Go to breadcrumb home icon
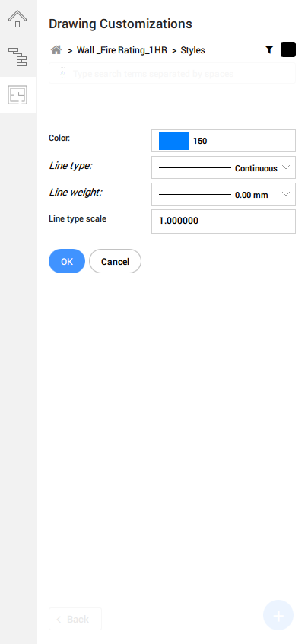 click(56, 50)
